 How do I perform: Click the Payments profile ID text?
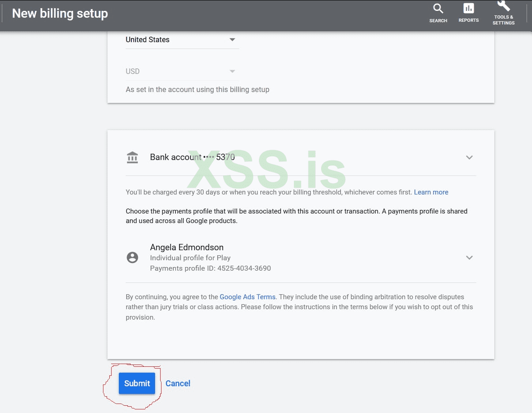coord(210,268)
